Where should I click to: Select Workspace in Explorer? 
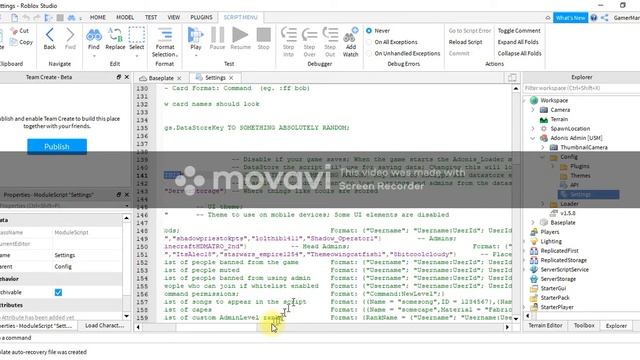click(x=554, y=100)
